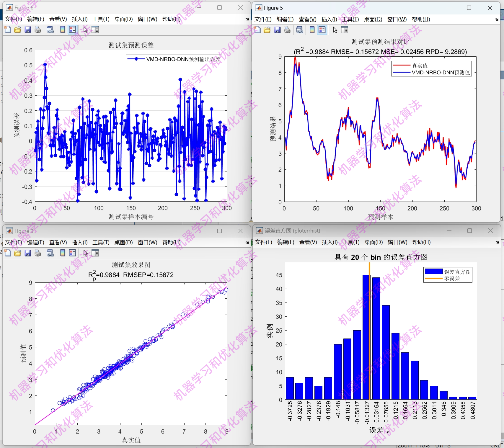Open 工具(T) menu in Figure 9
This screenshot has height=448, width=504.
point(101,243)
